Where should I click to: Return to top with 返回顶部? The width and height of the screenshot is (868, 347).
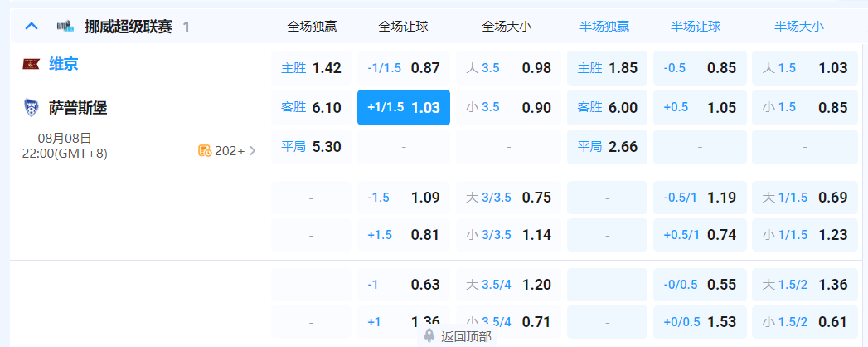coord(458,336)
